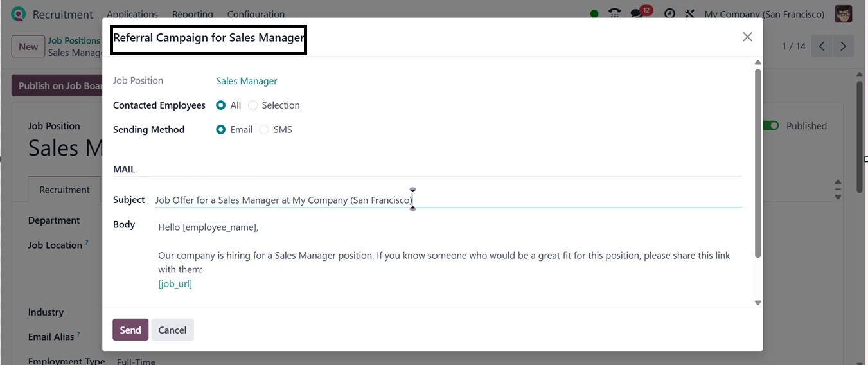Go to the previous job position record

(x=822, y=46)
